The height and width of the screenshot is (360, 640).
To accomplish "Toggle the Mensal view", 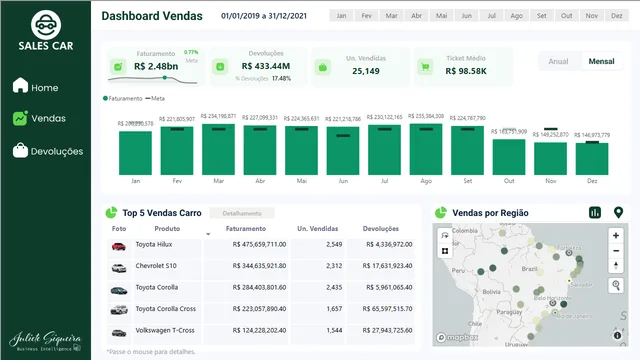I will tap(601, 61).
